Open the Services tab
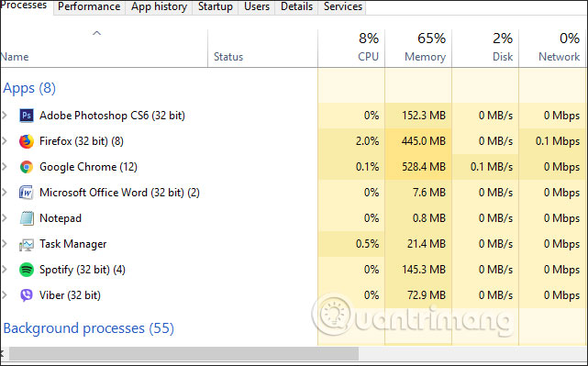The height and width of the screenshot is (366, 588). click(x=343, y=6)
